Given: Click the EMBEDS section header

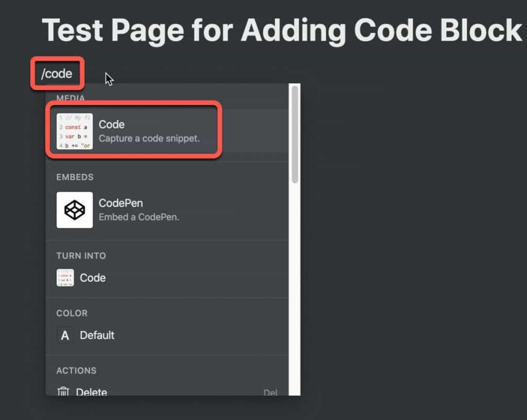Looking at the screenshot, I should click(75, 177).
